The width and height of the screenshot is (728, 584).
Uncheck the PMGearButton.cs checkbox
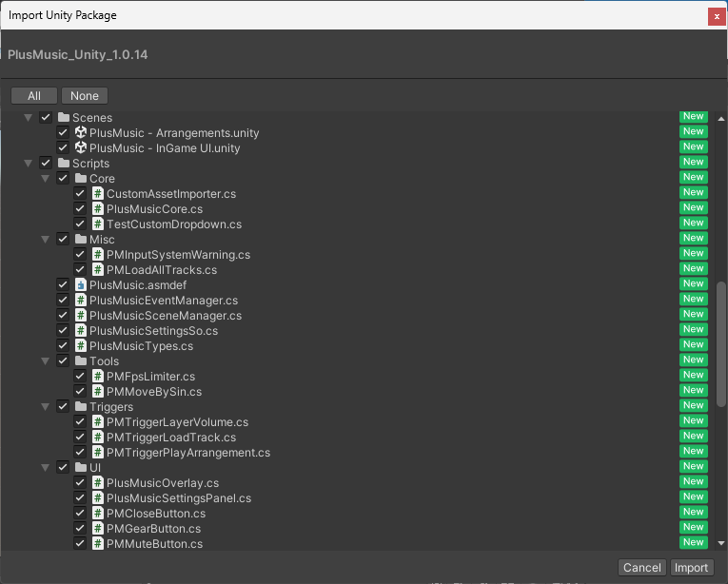tap(80, 528)
